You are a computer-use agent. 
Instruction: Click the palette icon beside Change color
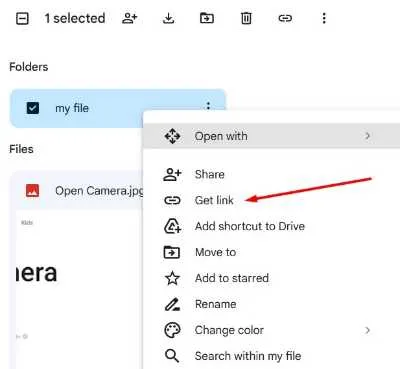[x=172, y=330]
